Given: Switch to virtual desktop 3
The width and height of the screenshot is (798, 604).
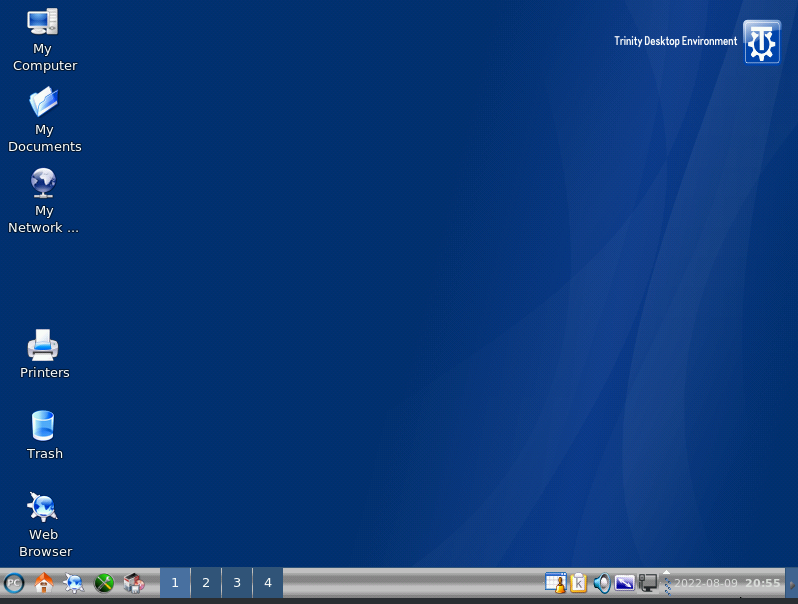Looking at the screenshot, I should click(x=237, y=583).
